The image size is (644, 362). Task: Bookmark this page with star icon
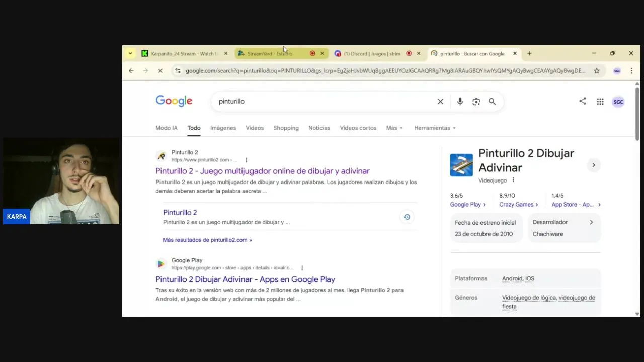[597, 71]
